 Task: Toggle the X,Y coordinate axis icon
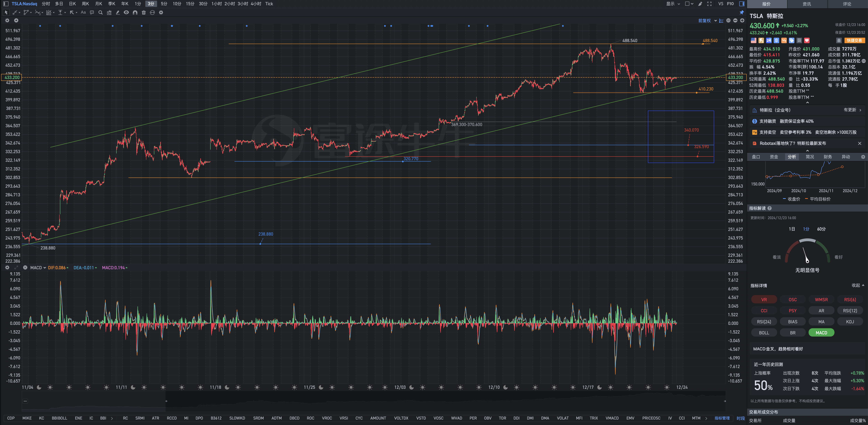(721, 21)
